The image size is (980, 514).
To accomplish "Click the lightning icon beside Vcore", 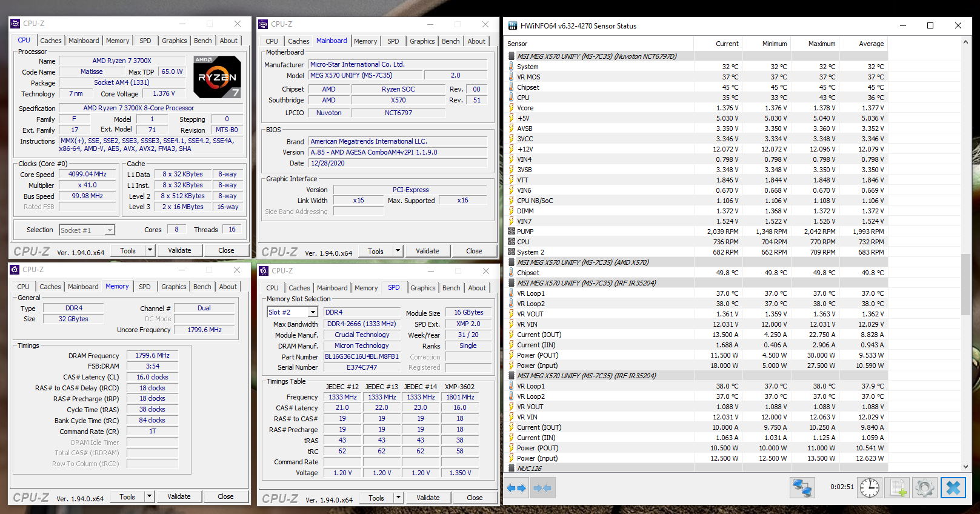I will pyautogui.click(x=512, y=108).
